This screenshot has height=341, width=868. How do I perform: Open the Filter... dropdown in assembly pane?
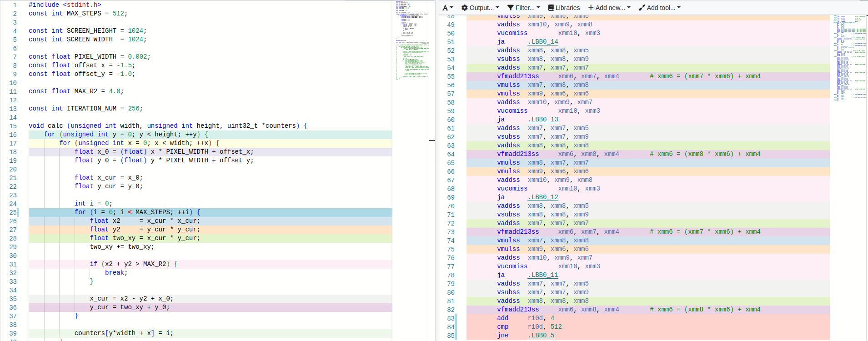click(x=524, y=8)
